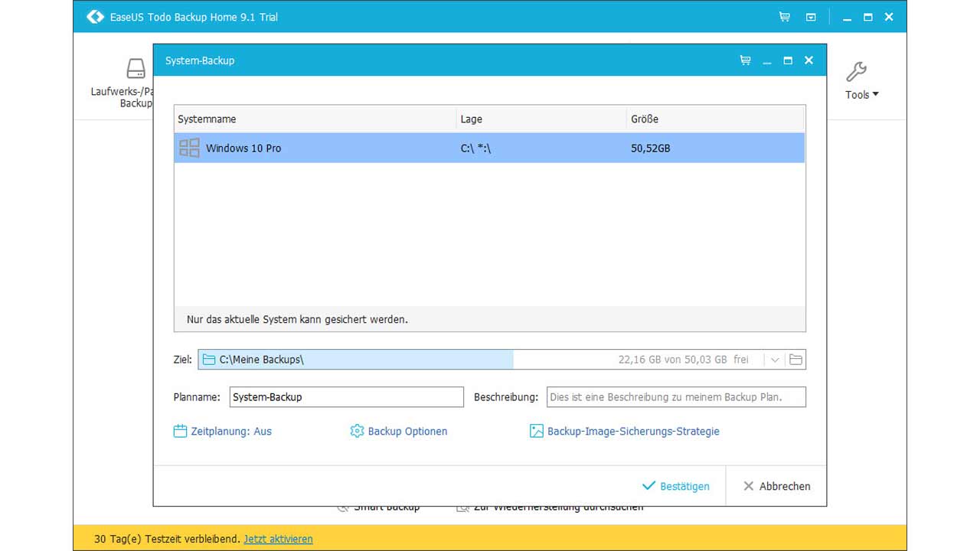The height and width of the screenshot is (551, 980).
Task: Select the Windows 10 Pro system row
Action: pos(489,148)
